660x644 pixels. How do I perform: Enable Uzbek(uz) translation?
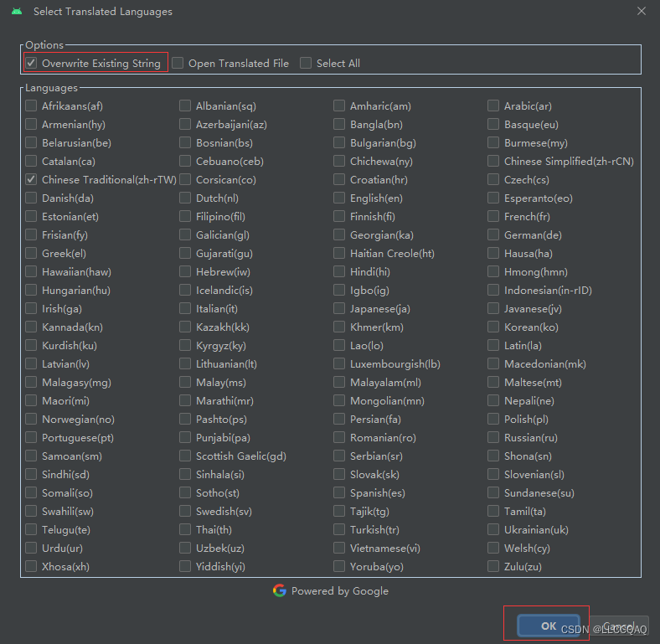tap(185, 548)
